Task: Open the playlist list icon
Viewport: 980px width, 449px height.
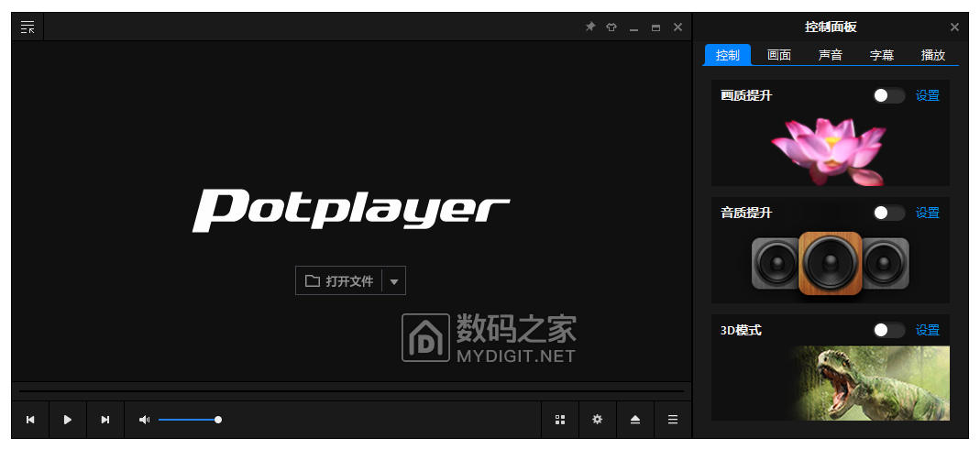Action: (x=673, y=420)
